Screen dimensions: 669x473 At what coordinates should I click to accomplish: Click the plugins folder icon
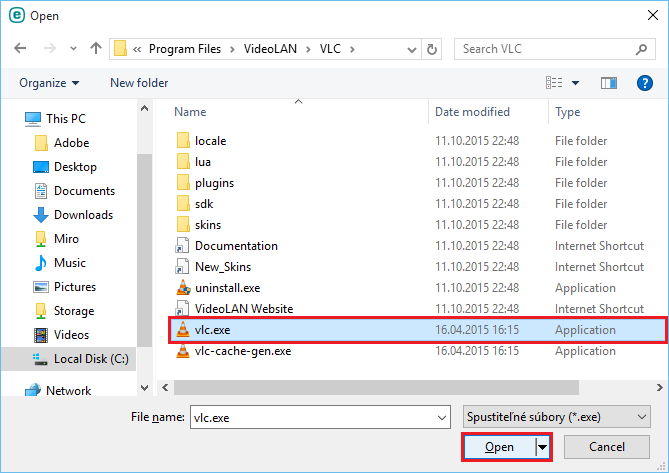(x=183, y=183)
